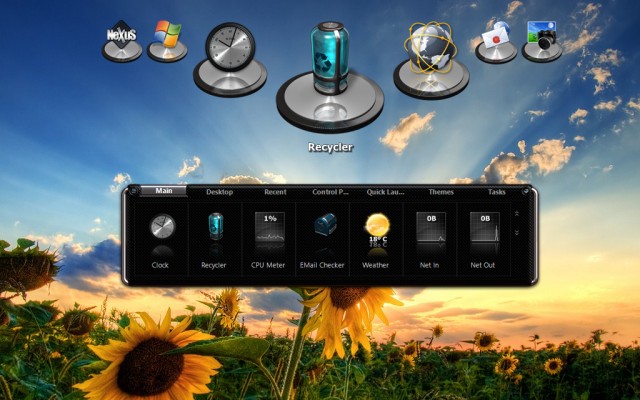Click the 'EMail Checker' label text
Image resolution: width=640 pixels, height=400 pixels.
click(322, 265)
